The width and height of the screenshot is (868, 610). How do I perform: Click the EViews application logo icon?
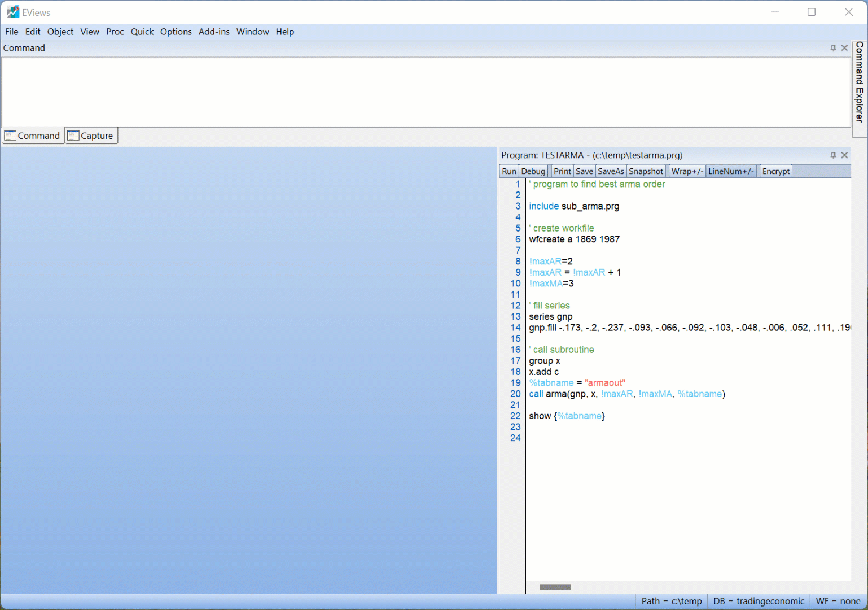click(12, 12)
